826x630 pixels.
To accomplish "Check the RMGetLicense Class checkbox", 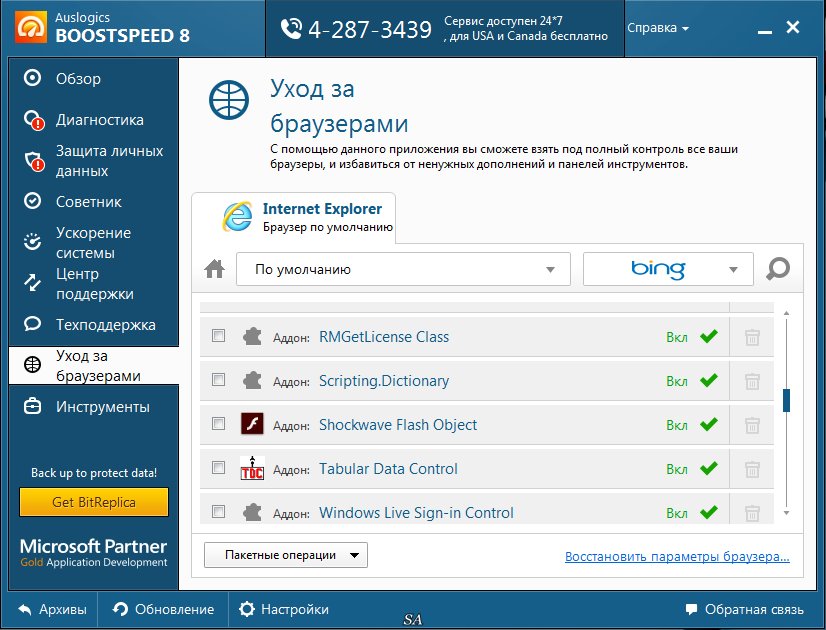I will click(218, 336).
